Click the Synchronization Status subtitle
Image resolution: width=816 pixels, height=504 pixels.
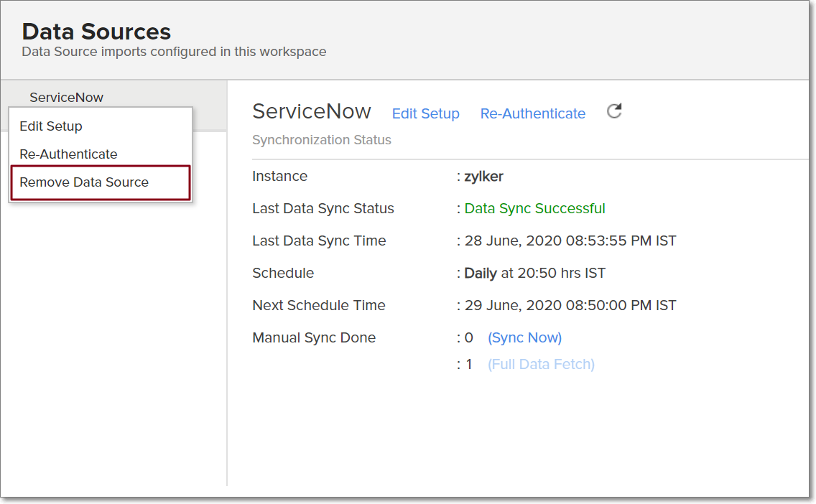[321, 140]
